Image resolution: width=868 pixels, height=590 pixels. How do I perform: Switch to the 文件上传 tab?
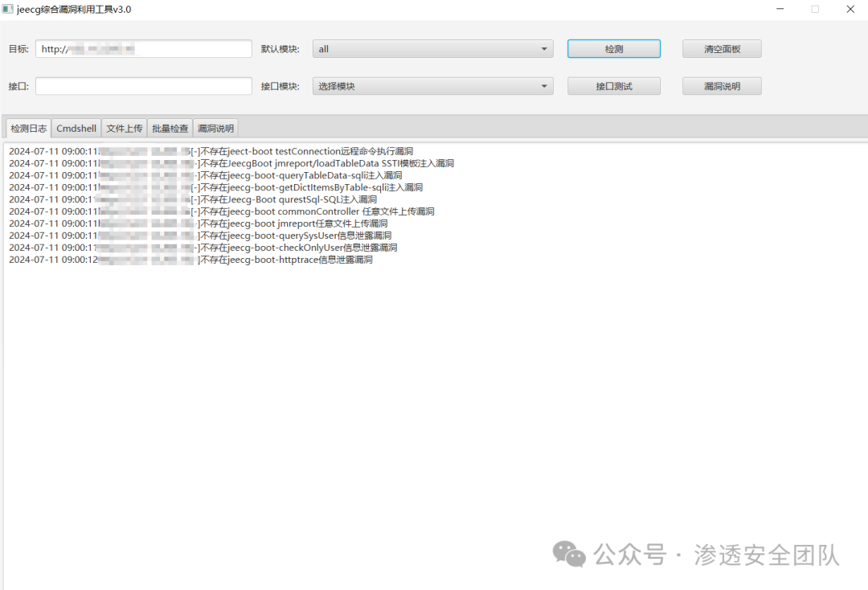tap(125, 129)
